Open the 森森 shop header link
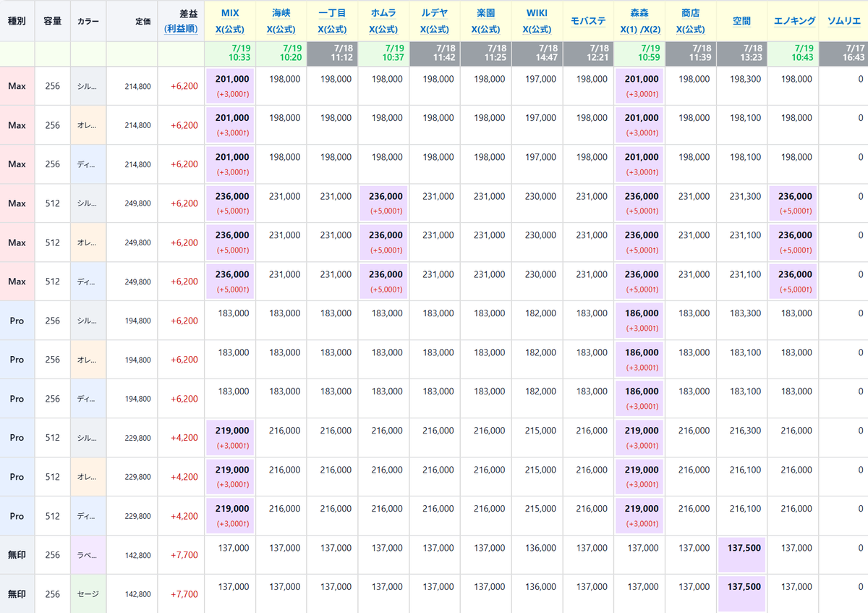The width and height of the screenshot is (868, 613). 639,13
